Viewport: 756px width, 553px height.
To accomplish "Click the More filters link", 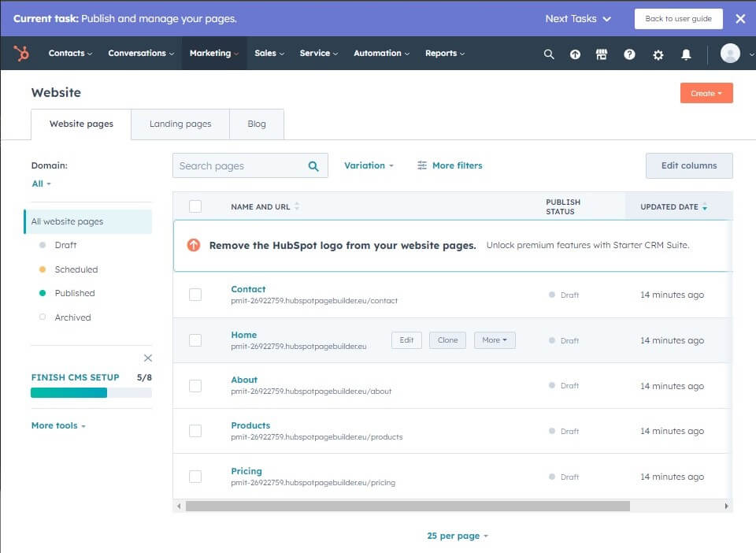I will pos(457,165).
